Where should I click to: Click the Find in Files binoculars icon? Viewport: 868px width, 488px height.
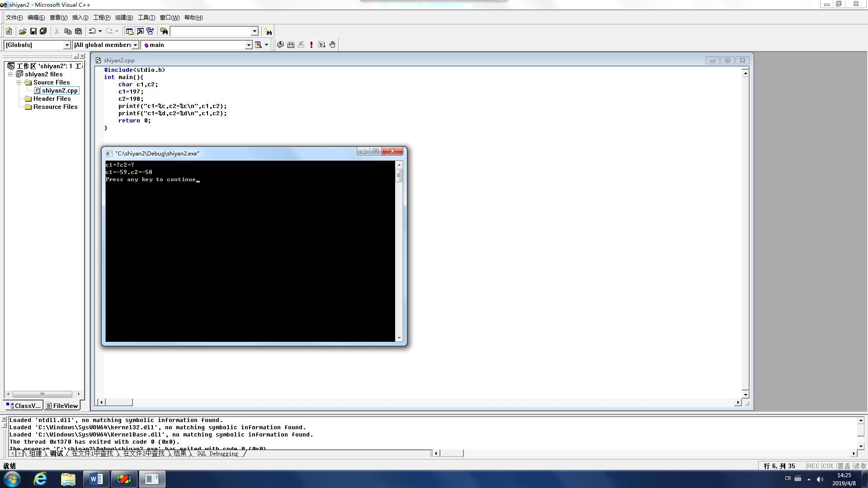coord(164,31)
